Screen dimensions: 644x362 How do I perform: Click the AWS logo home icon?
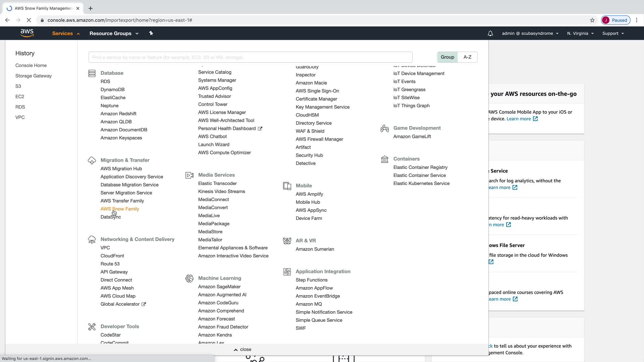pyautogui.click(x=27, y=33)
